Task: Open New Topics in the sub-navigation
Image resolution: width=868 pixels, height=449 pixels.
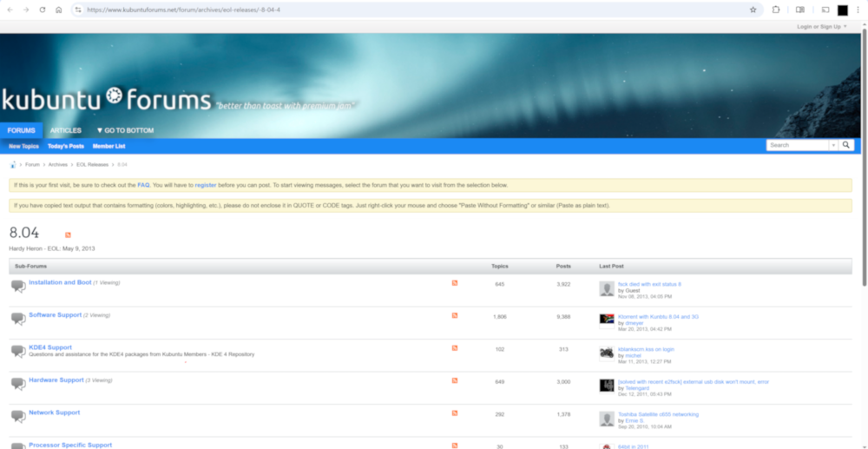Action: point(23,146)
